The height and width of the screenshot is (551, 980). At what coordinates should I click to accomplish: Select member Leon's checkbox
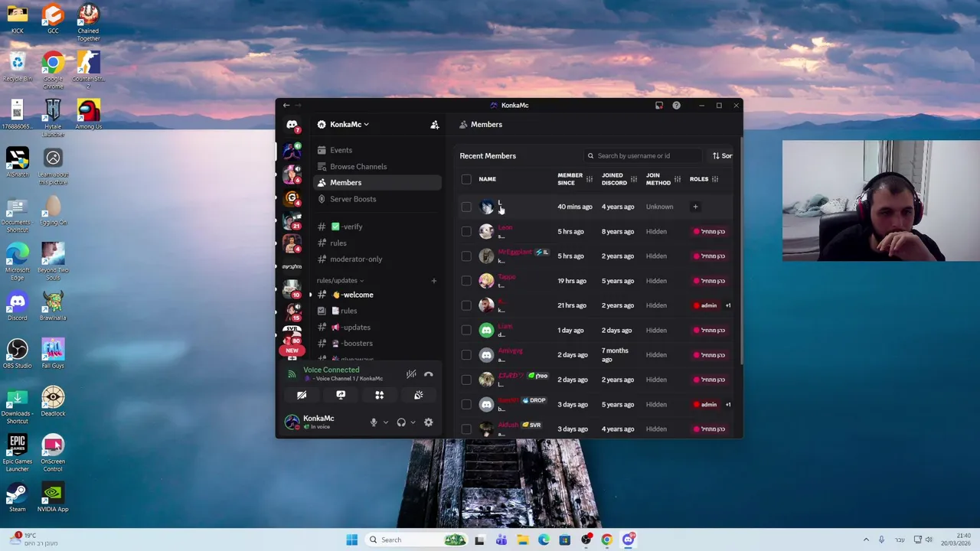click(466, 231)
